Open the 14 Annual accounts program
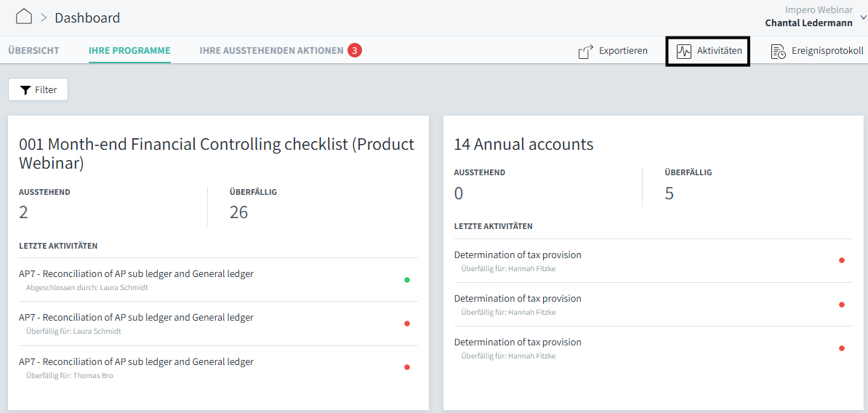Image resolution: width=868 pixels, height=413 pixels. click(x=523, y=144)
